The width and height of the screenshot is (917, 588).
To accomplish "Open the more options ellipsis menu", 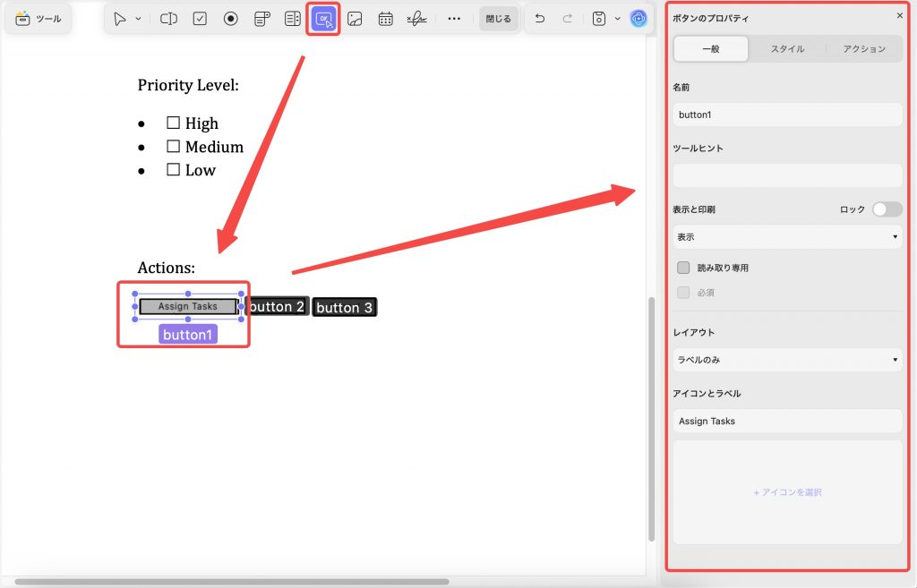I will 454,19.
